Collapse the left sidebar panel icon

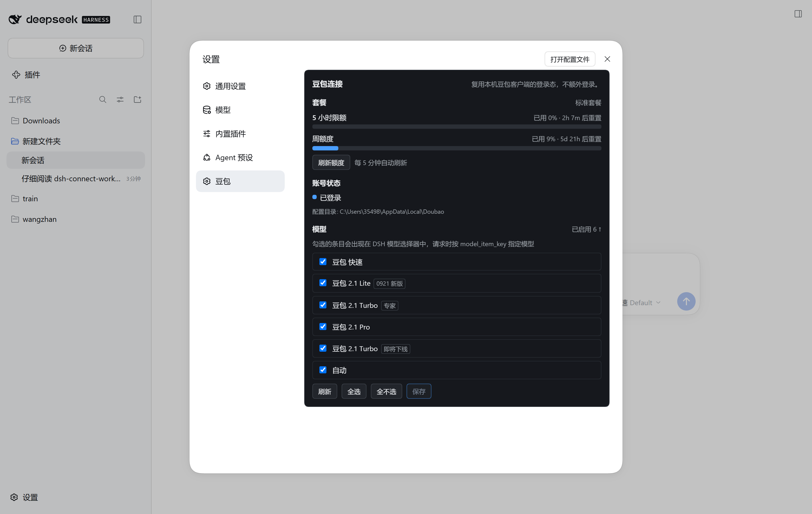coord(137,19)
